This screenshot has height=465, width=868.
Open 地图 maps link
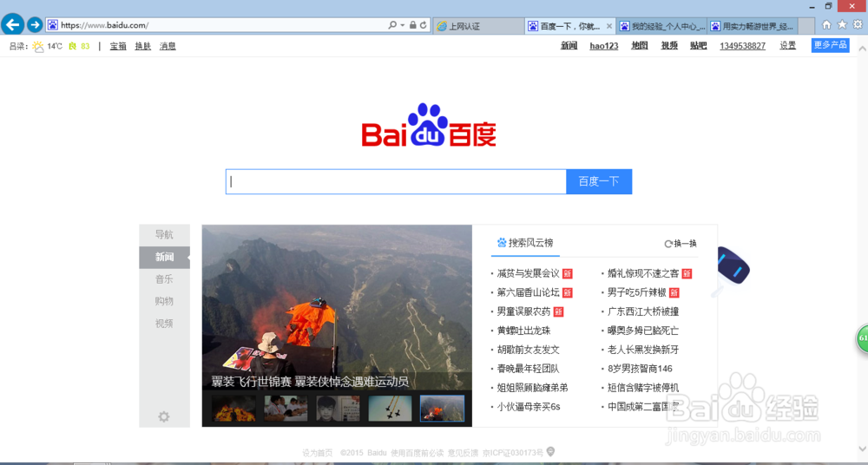(x=640, y=45)
